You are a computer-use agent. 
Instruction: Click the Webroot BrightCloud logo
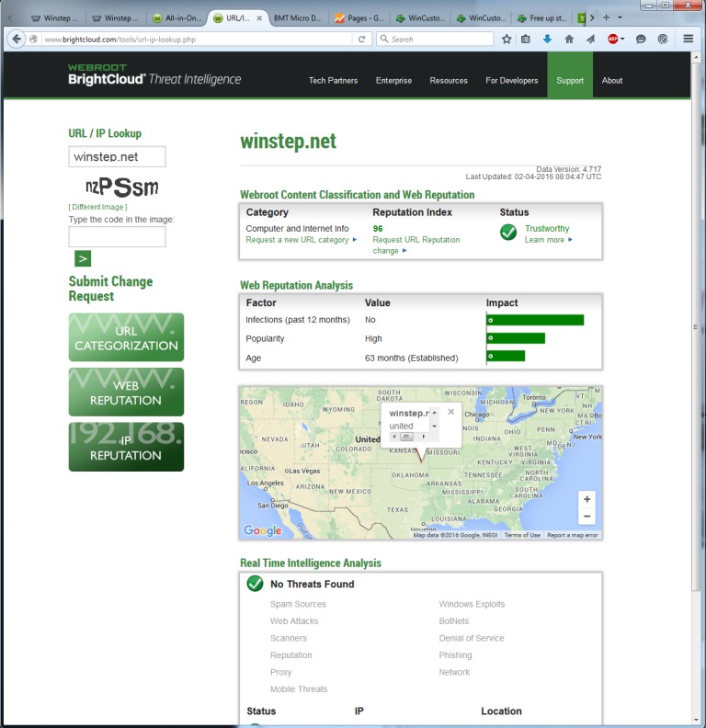coord(154,75)
